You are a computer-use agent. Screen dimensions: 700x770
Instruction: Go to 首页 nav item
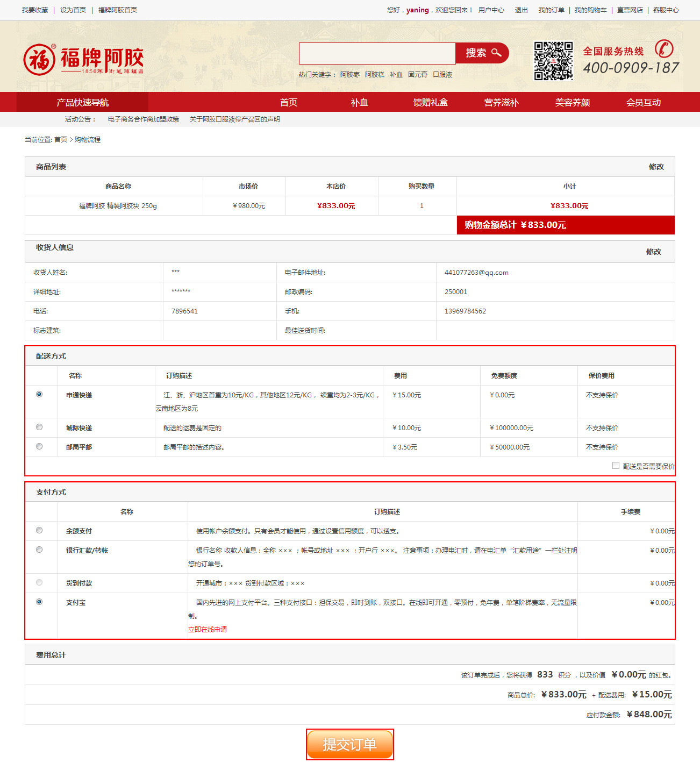[289, 102]
